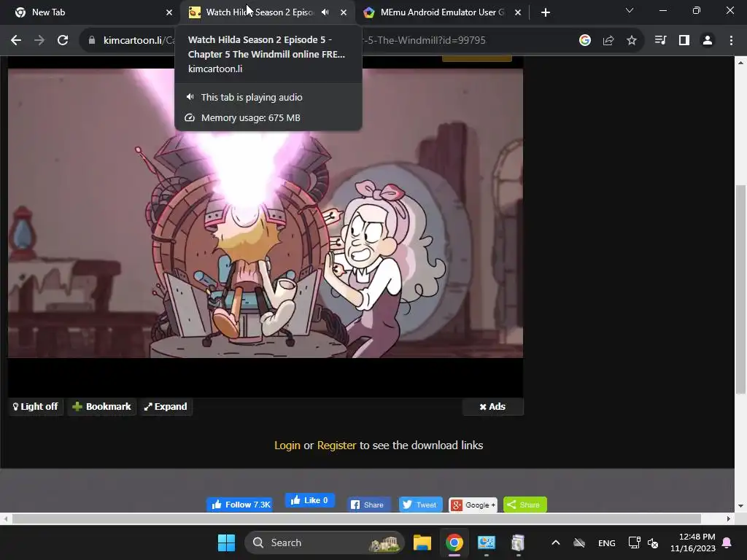Open media controls in Chrome toolbar
747x560 pixels.
click(x=660, y=41)
